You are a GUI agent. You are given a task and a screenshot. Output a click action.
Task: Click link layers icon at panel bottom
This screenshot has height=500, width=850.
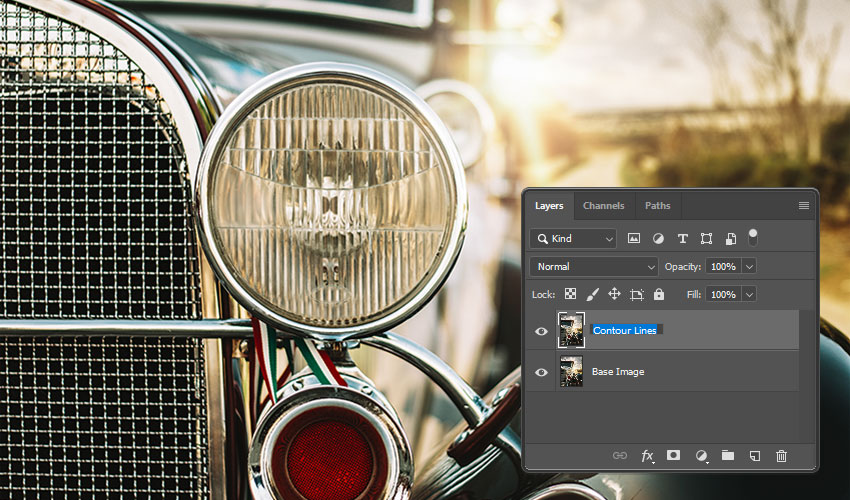[x=620, y=456]
